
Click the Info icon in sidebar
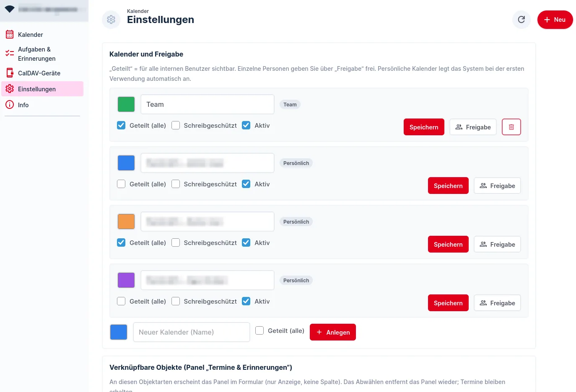point(10,105)
